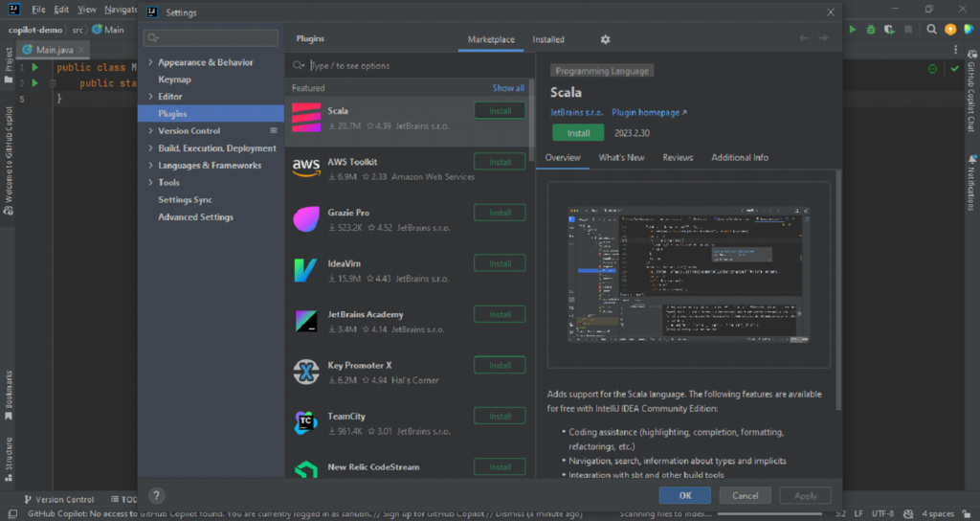Expand Build, Execution, Deployment node

150,148
